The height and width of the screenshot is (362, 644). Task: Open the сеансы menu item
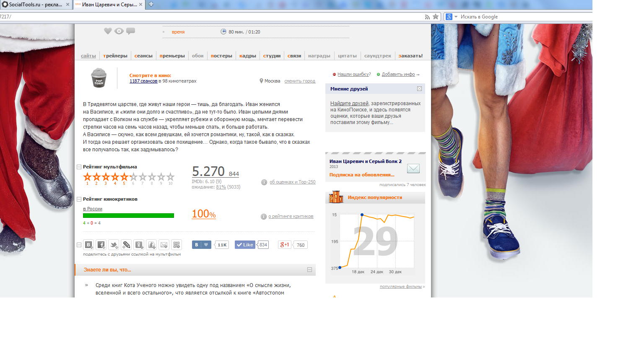coord(143,56)
